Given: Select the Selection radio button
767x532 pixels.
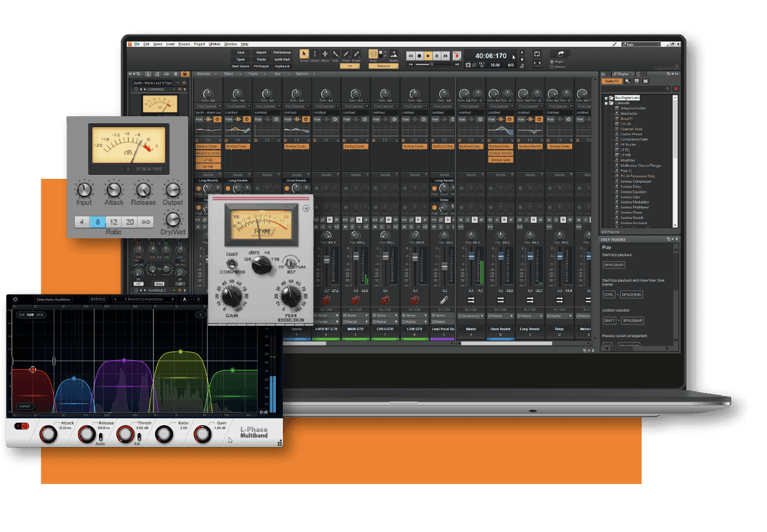Looking at the screenshot, I should (x=551, y=66).
